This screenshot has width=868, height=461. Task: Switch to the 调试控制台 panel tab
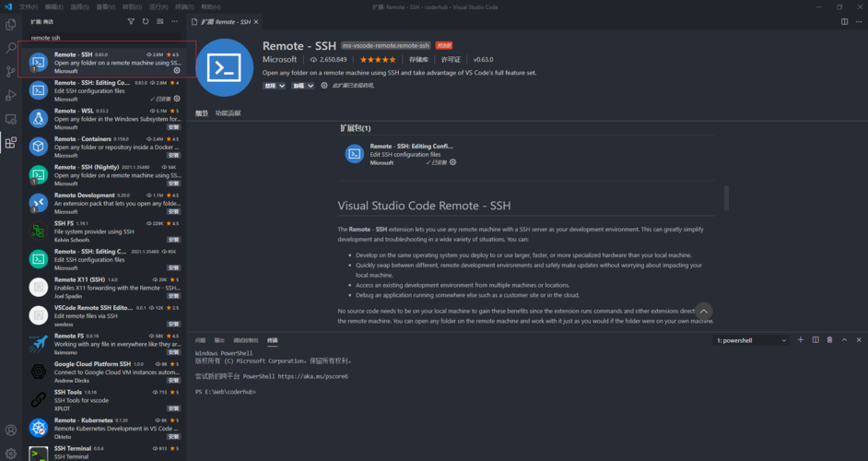246,340
